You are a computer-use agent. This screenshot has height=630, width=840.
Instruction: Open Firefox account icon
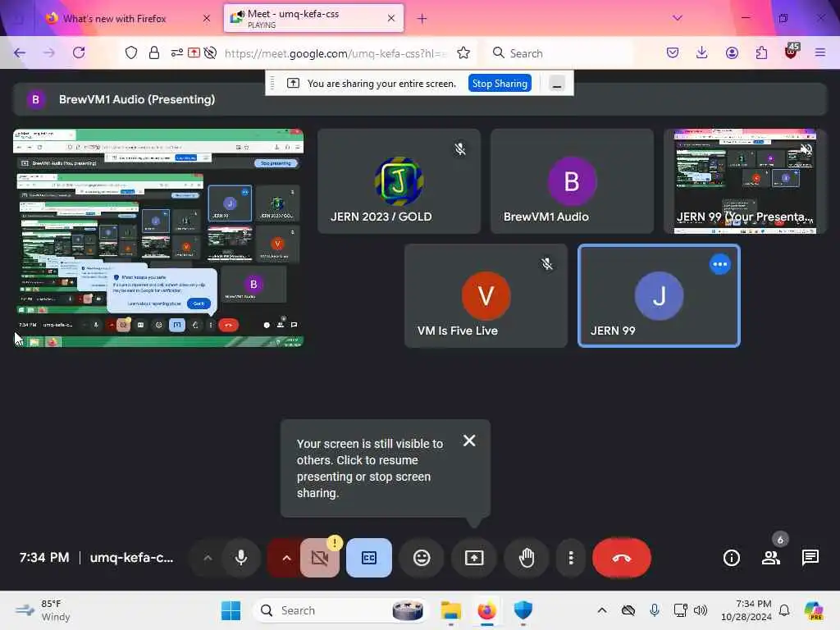732,52
